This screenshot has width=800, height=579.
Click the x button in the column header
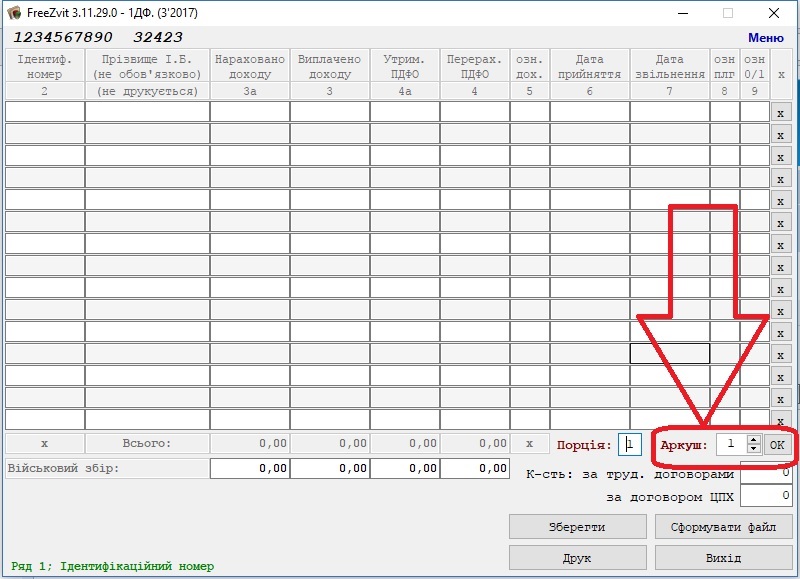click(781, 74)
